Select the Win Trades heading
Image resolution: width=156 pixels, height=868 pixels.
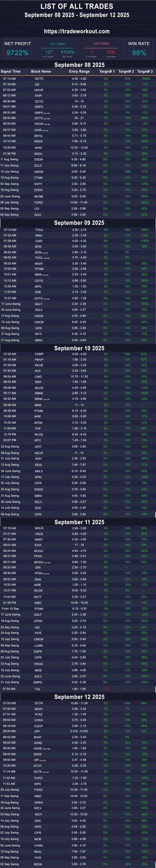pos(58,43)
